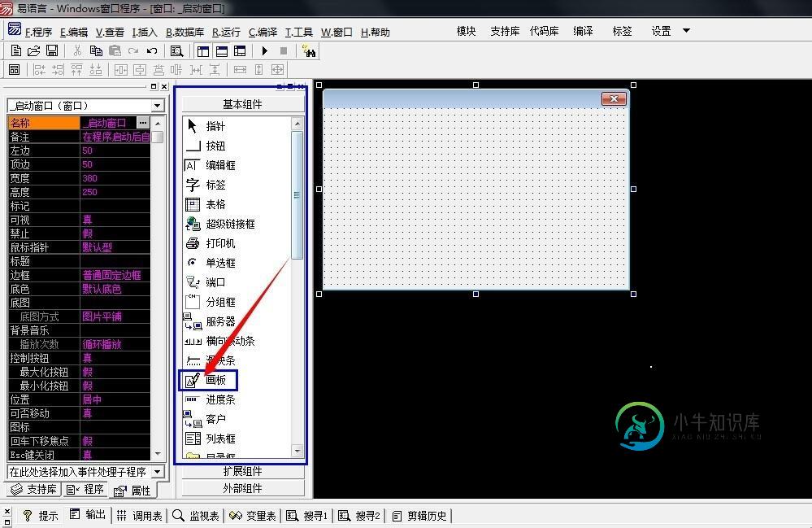This screenshot has width=812, height=528.
Task: Click the ellipsis button in 名称 row
Action: click(143, 123)
